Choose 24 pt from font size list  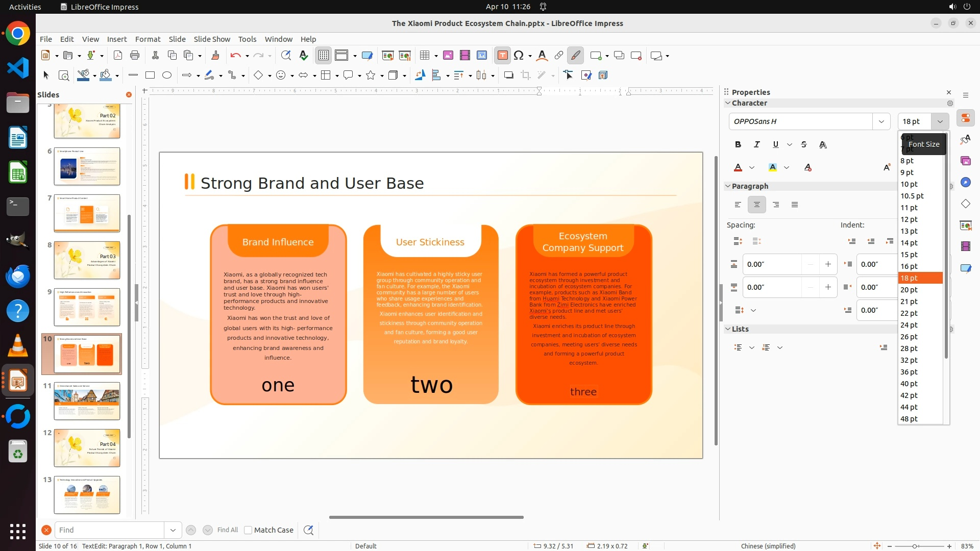(x=909, y=325)
